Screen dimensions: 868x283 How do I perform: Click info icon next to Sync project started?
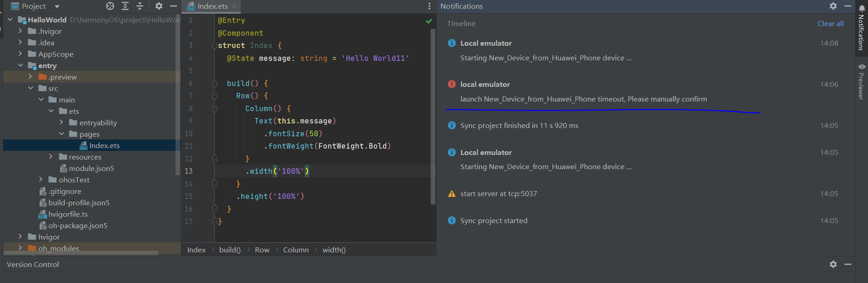pos(452,220)
